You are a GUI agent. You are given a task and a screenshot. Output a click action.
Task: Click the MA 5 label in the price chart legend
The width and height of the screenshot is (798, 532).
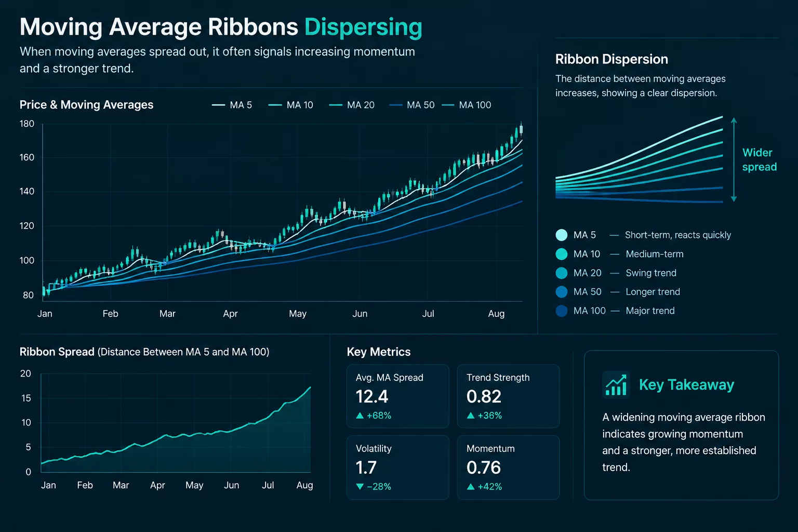pos(241,105)
